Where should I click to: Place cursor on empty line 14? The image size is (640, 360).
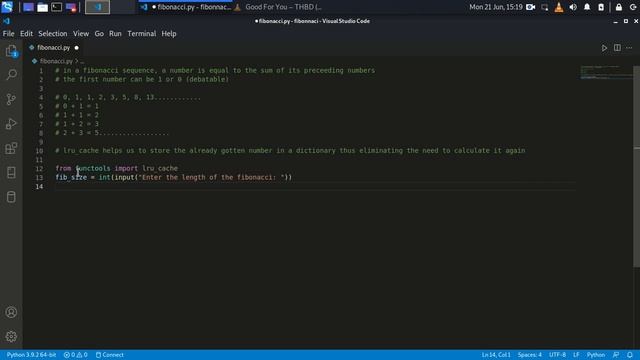pyautogui.click(x=315, y=187)
